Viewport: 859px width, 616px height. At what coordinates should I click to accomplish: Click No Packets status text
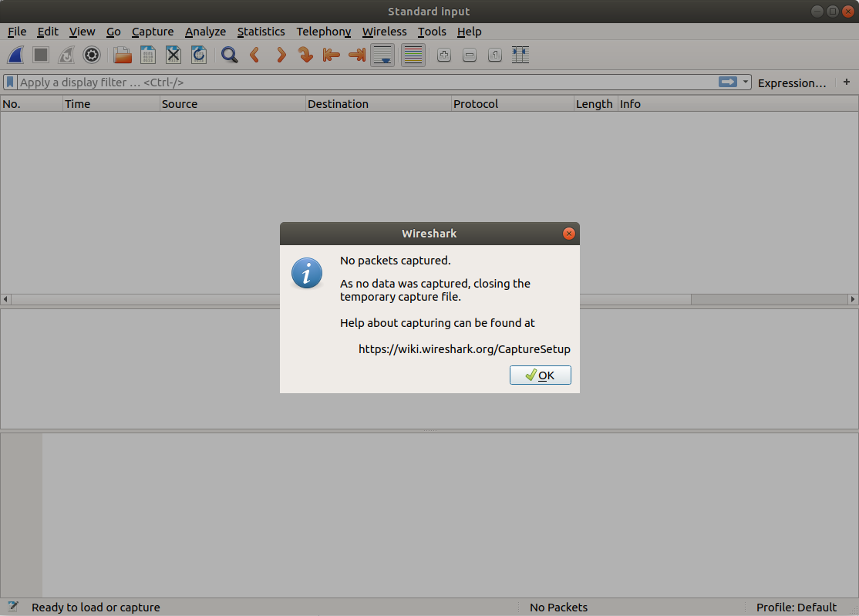pos(558,608)
